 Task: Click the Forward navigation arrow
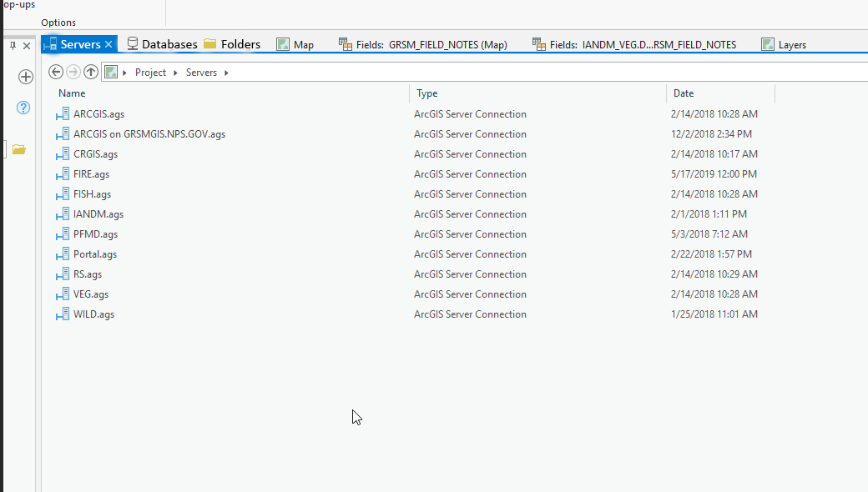(x=73, y=72)
